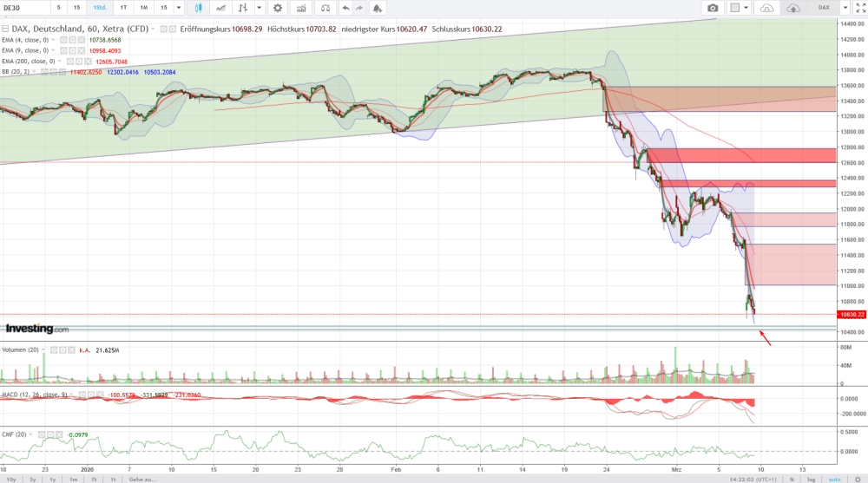Hide the CMF (20) indicator
Viewport: 868px width, 483px height.
tap(42, 434)
